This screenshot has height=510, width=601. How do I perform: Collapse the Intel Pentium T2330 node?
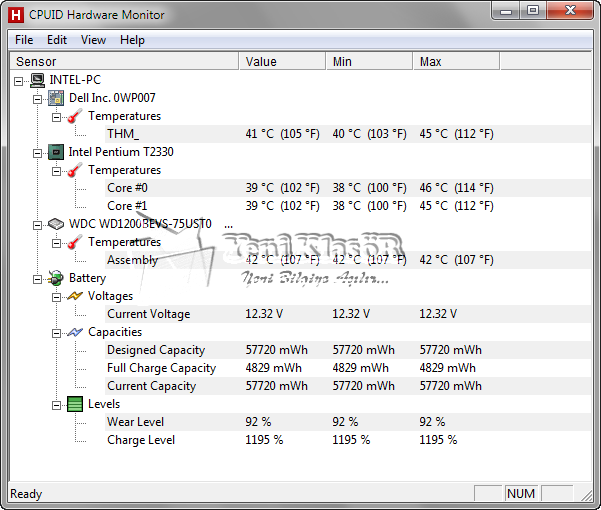[x=38, y=152]
